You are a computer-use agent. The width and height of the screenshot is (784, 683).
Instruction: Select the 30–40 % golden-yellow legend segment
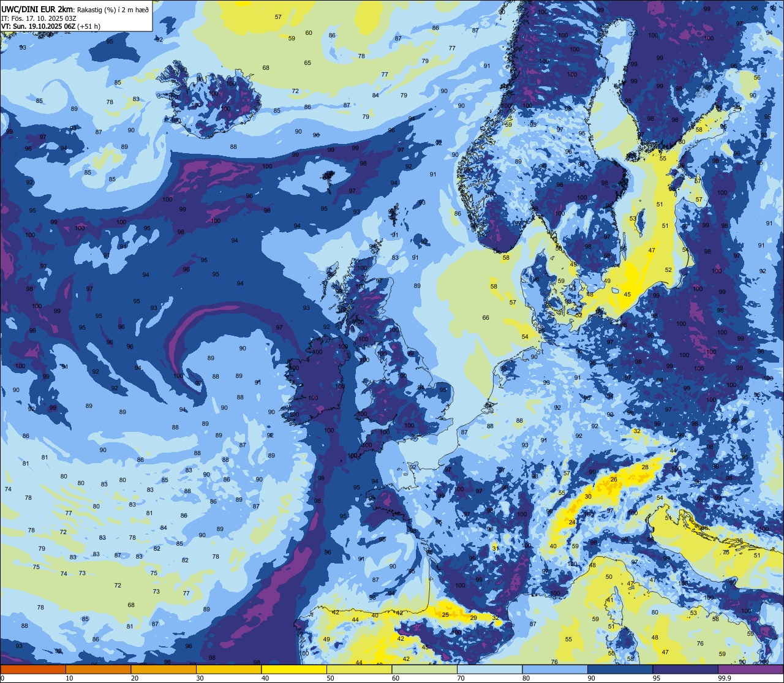point(229,669)
